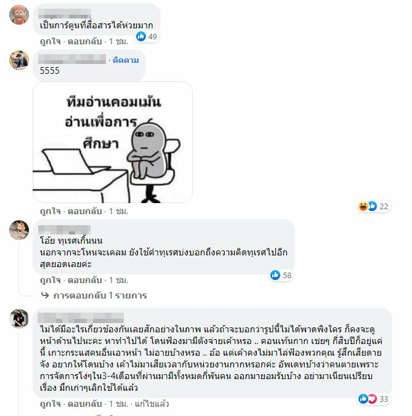The height and width of the screenshot is (416, 412).
Task: Open the sticker image with the reading character
Action: [113, 142]
